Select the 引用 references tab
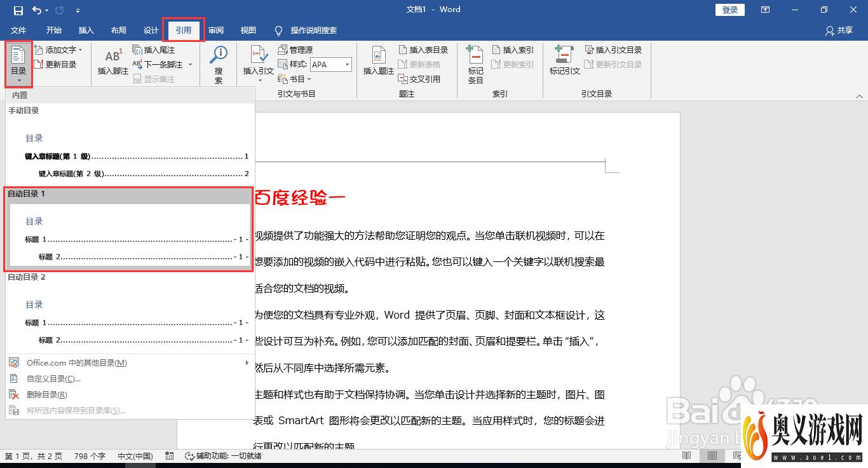 pos(184,31)
